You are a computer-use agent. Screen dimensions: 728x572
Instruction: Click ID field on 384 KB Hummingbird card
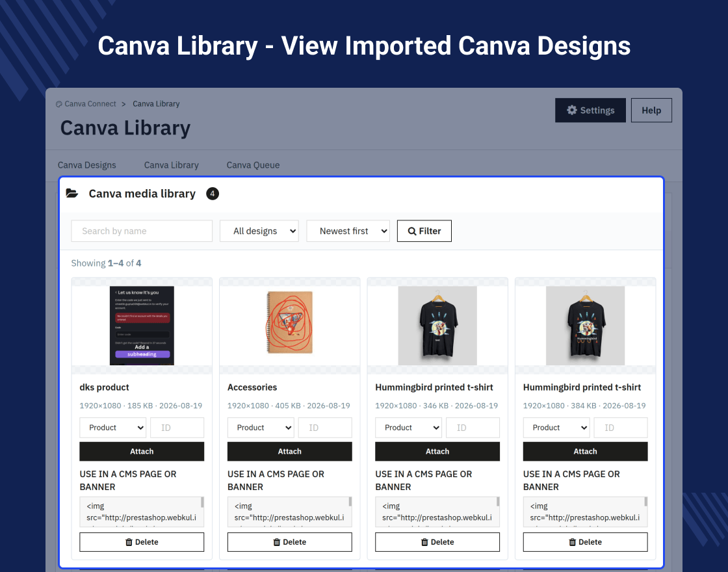[x=621, y=428]
